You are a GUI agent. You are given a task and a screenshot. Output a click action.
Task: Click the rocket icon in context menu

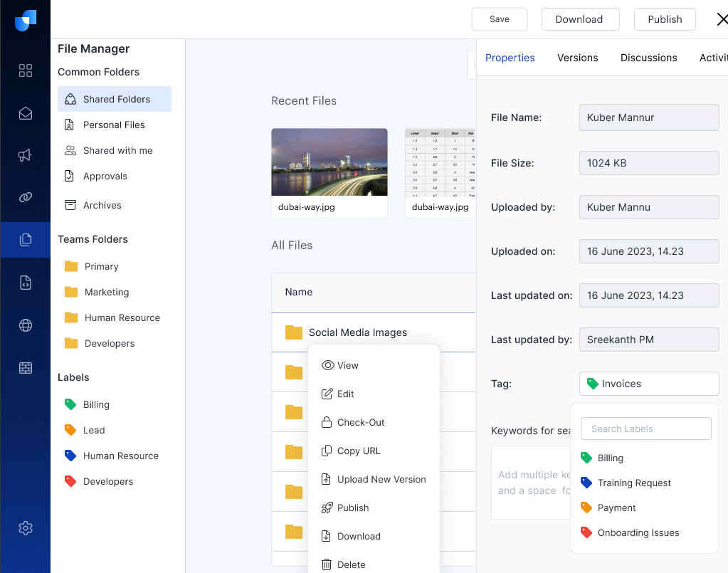[327, 508]
